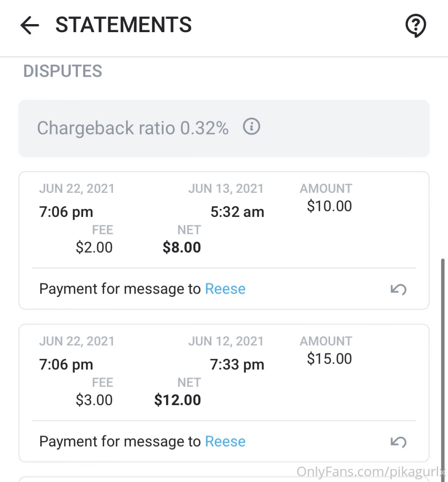Go back using the arrow icon
Image resolution: width=448 pixels, height=482 pixels.
tap(30, 26)
